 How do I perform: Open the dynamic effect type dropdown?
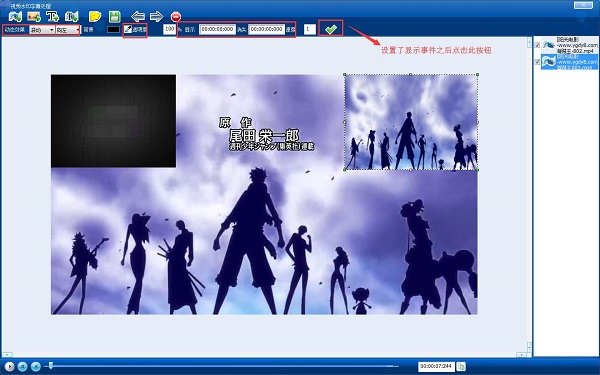click(42, 30)
